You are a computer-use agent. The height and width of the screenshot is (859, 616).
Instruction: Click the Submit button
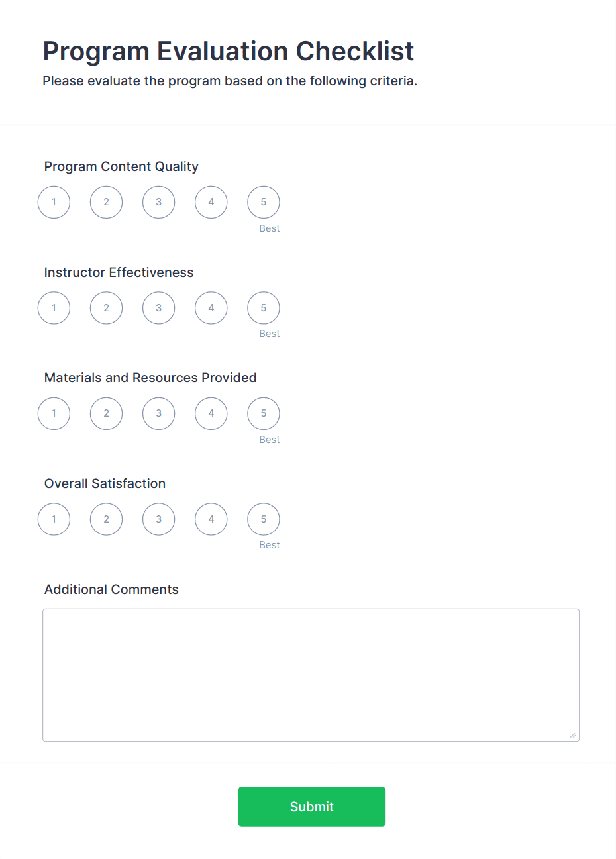coord(311,806)
